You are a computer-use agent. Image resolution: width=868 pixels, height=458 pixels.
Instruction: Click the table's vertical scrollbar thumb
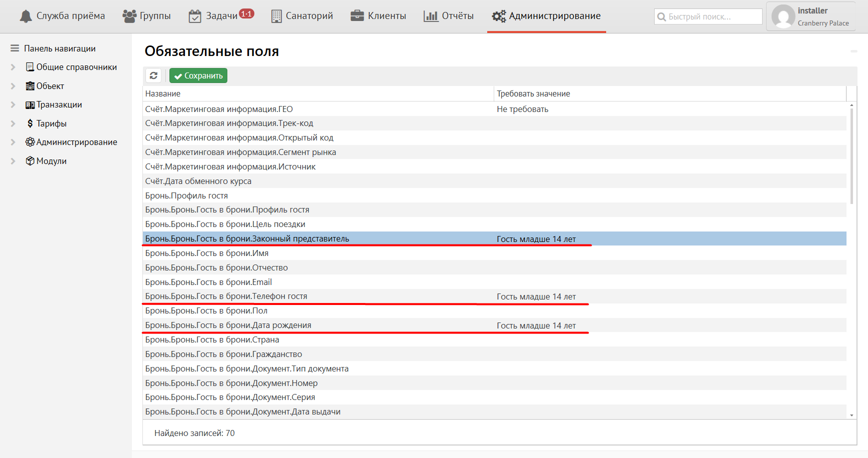(852, 155)
